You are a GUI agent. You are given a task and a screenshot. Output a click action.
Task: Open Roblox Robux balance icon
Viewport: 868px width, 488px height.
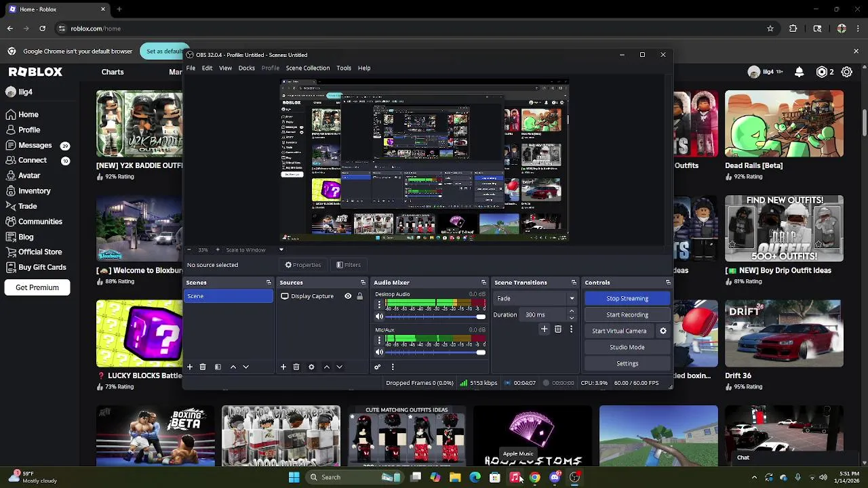[823, 72]
